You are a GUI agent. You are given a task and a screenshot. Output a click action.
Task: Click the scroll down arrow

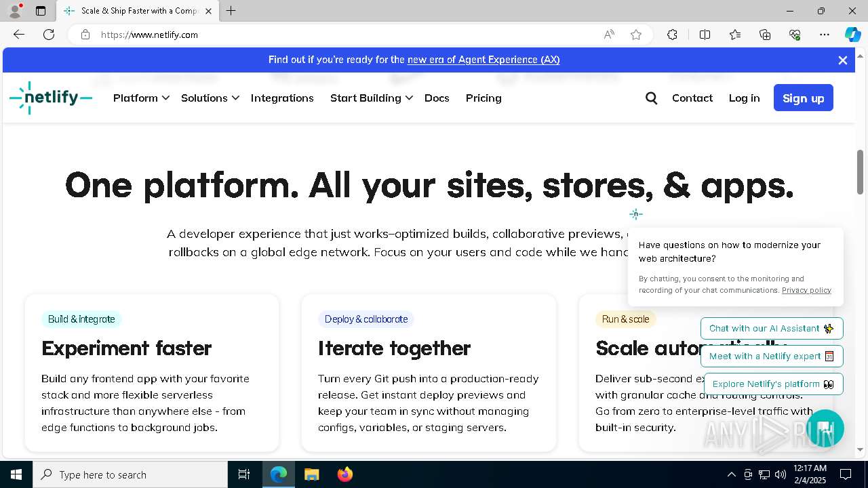click(860, 449)
